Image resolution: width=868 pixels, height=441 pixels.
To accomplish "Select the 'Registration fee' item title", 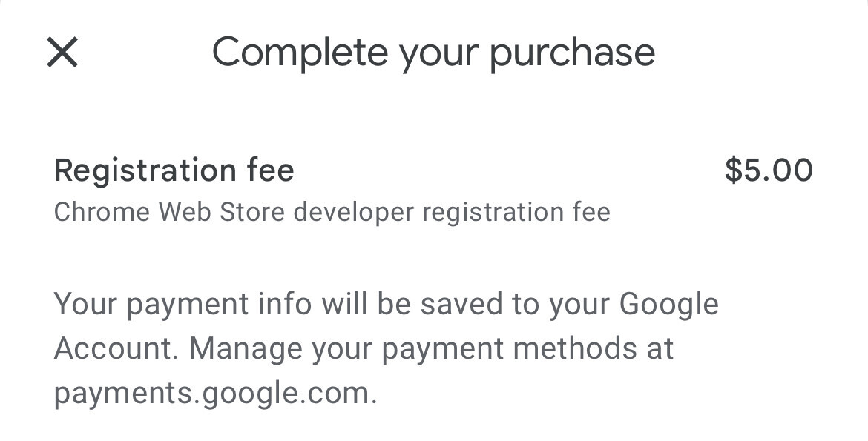I will 174,170.
